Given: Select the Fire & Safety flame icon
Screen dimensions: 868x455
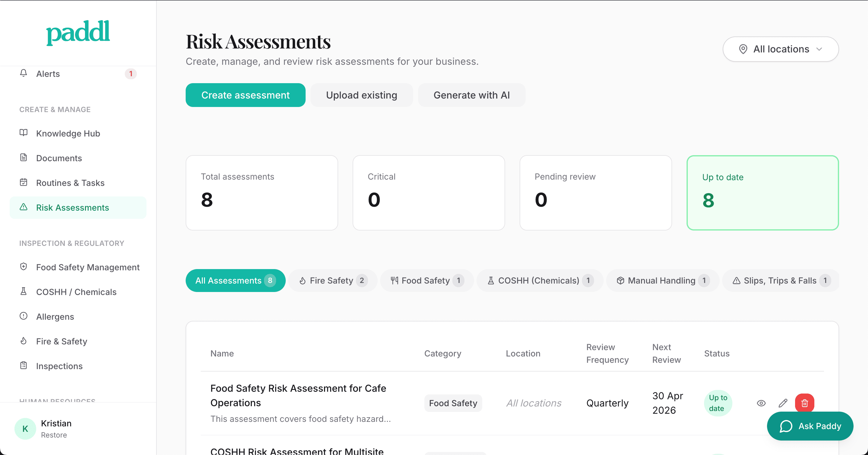Looking at the screenshot, I should click(x=24, y=341).
